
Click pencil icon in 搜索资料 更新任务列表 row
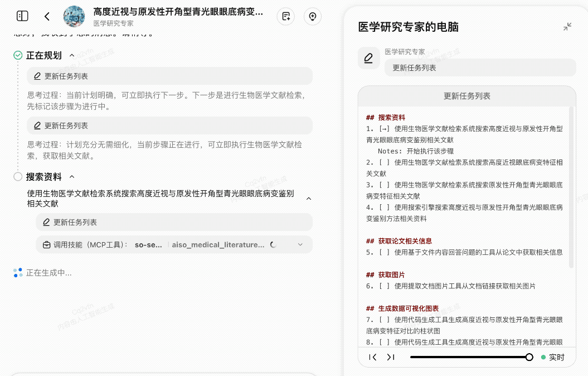click(46, 222)
